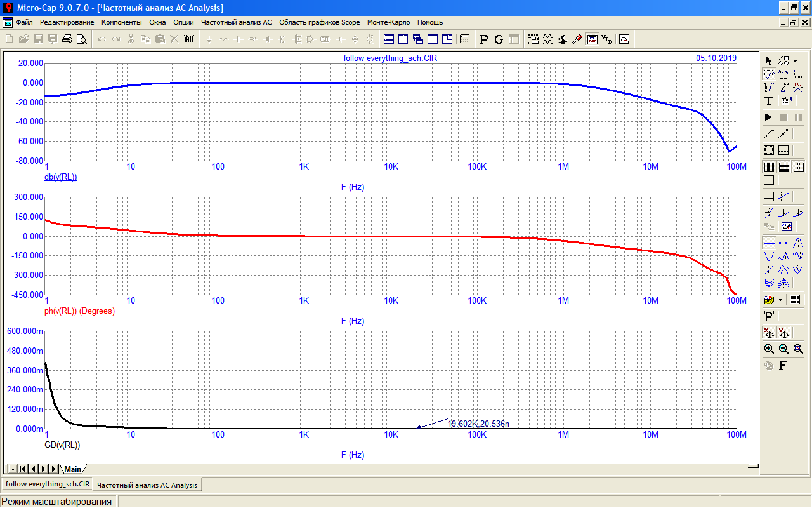Click the bold 'F' font button
812x508 pixels.
pyautogui.click(x=783, y=365)
